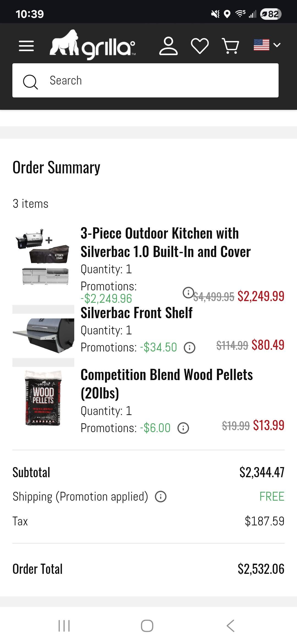
Task: Focus the Search input field
Action: tap(162, 81)
